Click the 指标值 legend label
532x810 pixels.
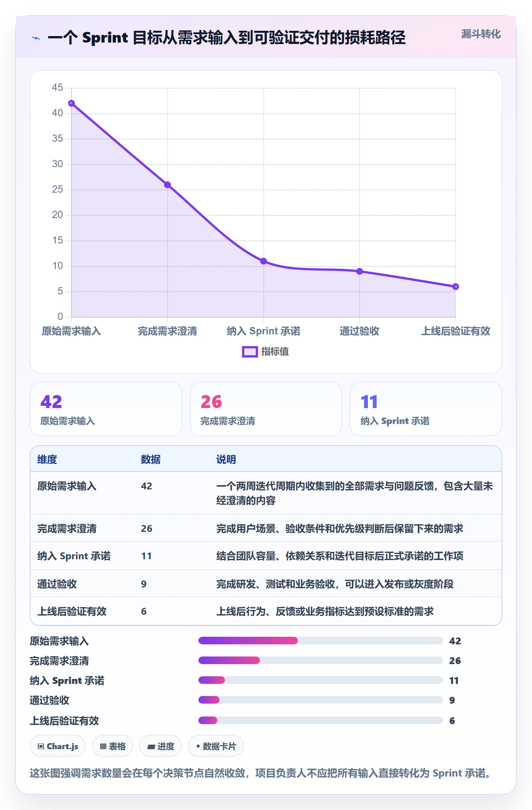[275, 352]
